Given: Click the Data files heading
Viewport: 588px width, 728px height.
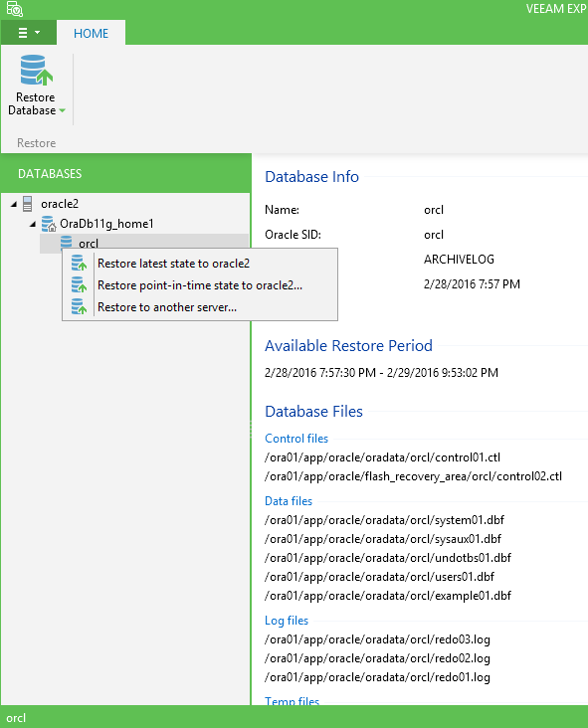Looking at the screenshot, I should coord(289,501).
